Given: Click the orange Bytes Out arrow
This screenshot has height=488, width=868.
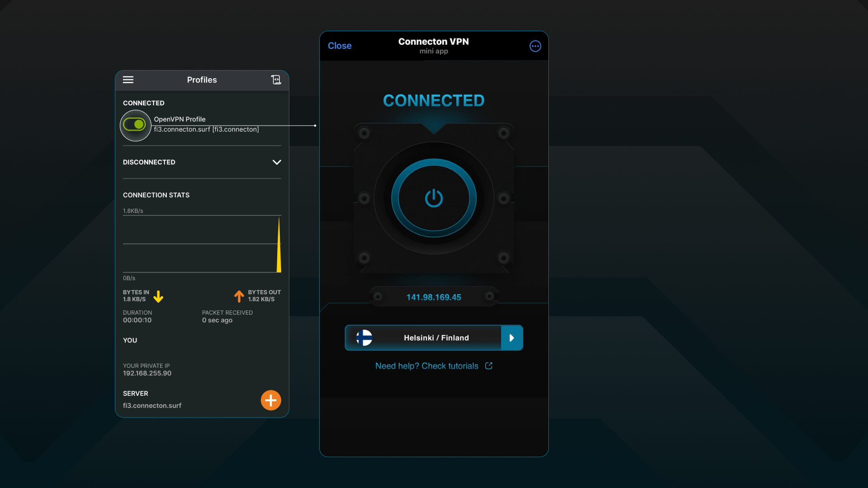Looking at the screenshot, I should pos(239,296).
